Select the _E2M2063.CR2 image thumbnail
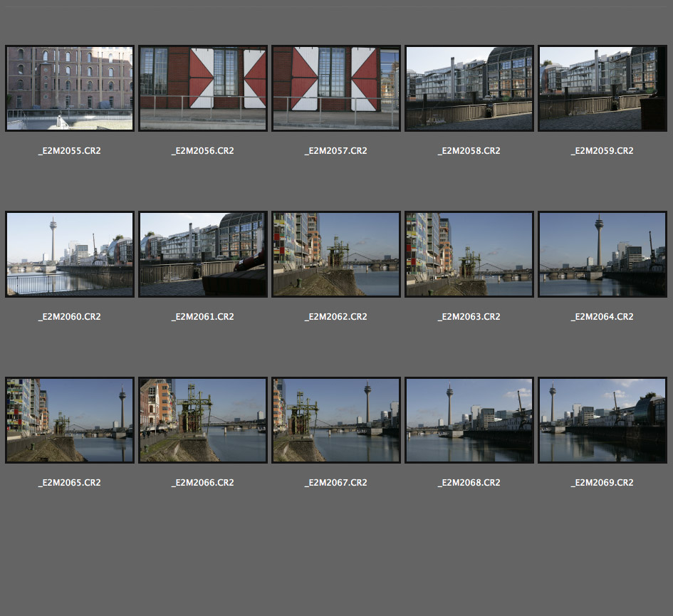 (469, 254)
